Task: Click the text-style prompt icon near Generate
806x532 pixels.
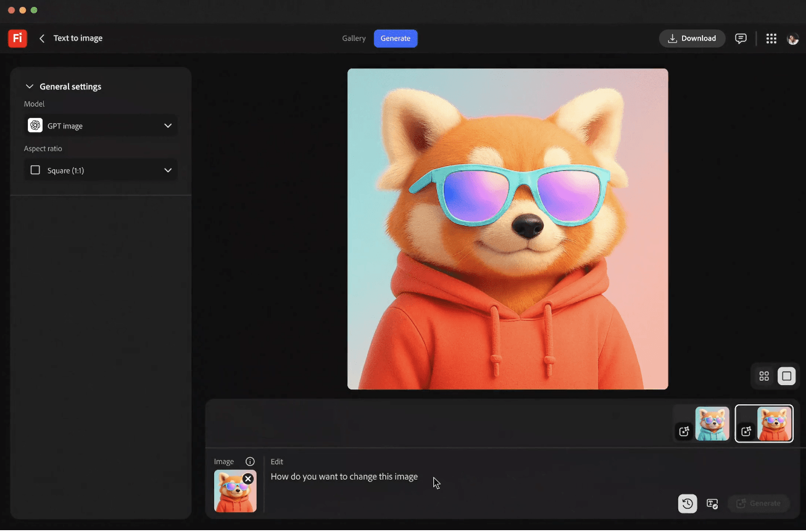Action: (712, 504)
